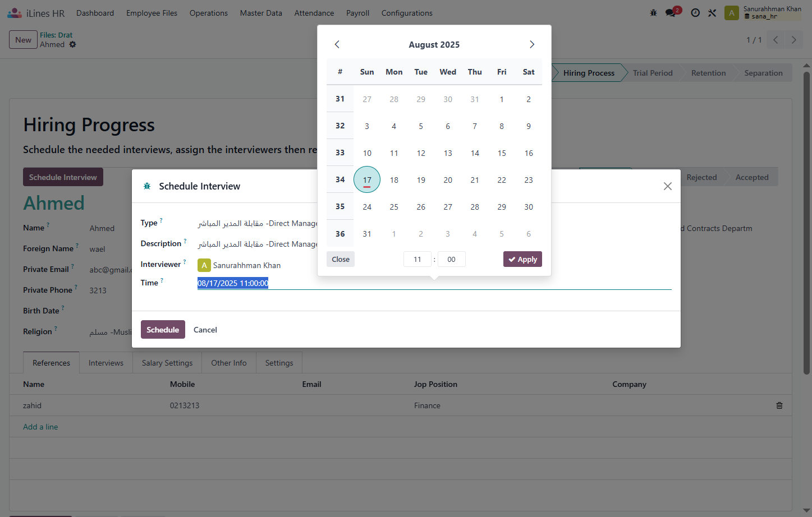The width and height of the screenshot is (812, 517).
Task: Switch to the Salary Settings tab
Action: pos(167,363)
